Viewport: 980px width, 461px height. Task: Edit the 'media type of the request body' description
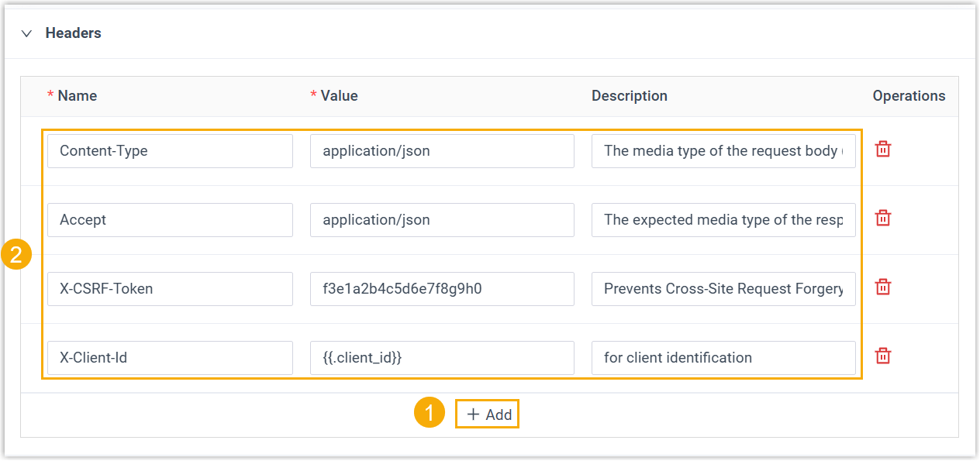[723, 151]
